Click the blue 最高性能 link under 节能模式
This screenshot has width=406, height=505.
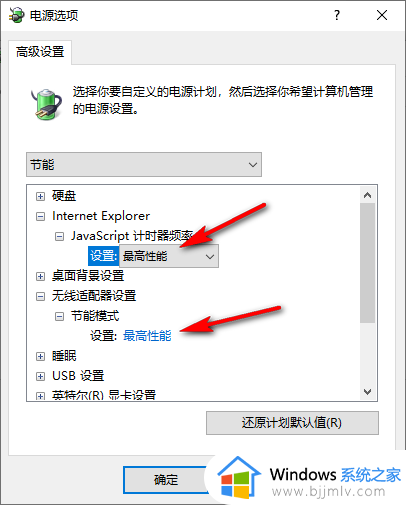pos(147,336)
